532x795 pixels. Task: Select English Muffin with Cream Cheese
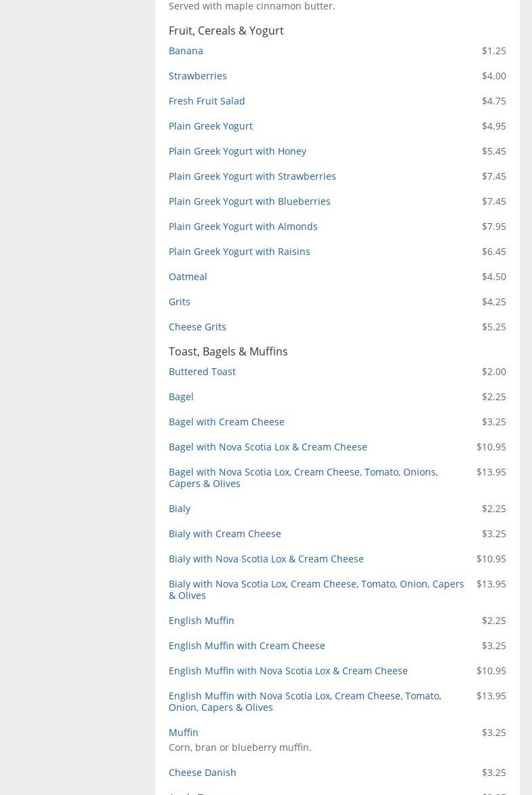(x=247, y=646)
